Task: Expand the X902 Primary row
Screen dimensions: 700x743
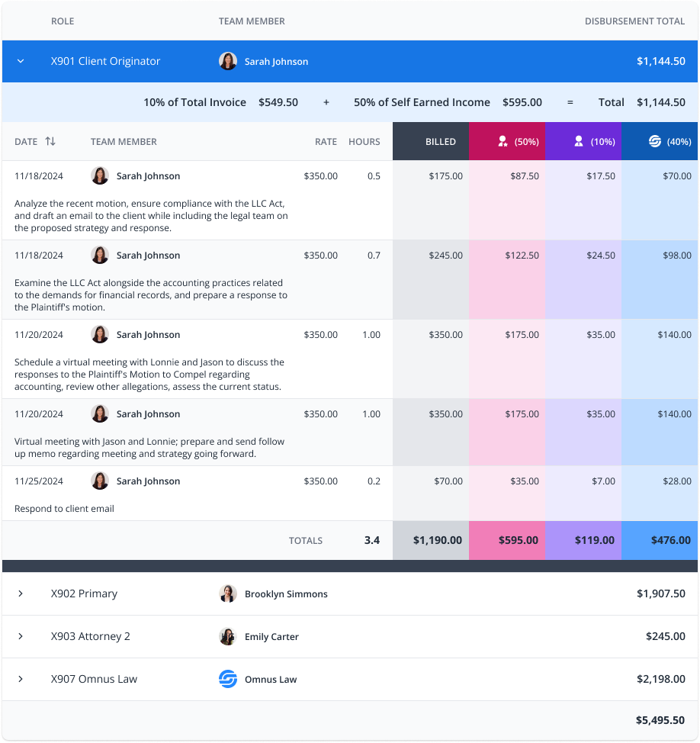Action: tap(21, 593)
